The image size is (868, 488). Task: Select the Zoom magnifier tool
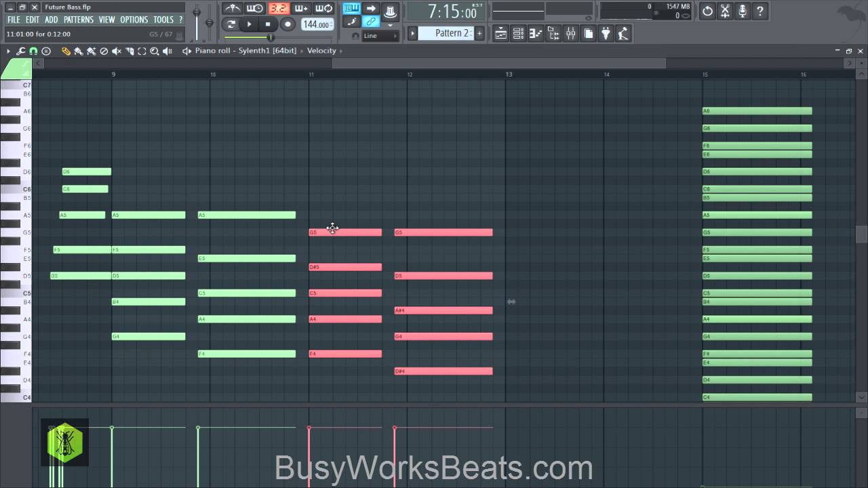155,51
